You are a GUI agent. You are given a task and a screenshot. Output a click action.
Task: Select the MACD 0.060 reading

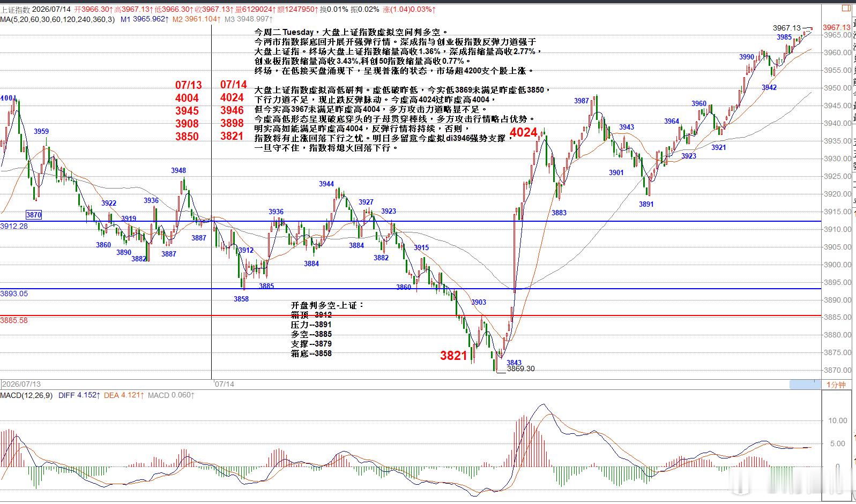click(x=171, y=395)
